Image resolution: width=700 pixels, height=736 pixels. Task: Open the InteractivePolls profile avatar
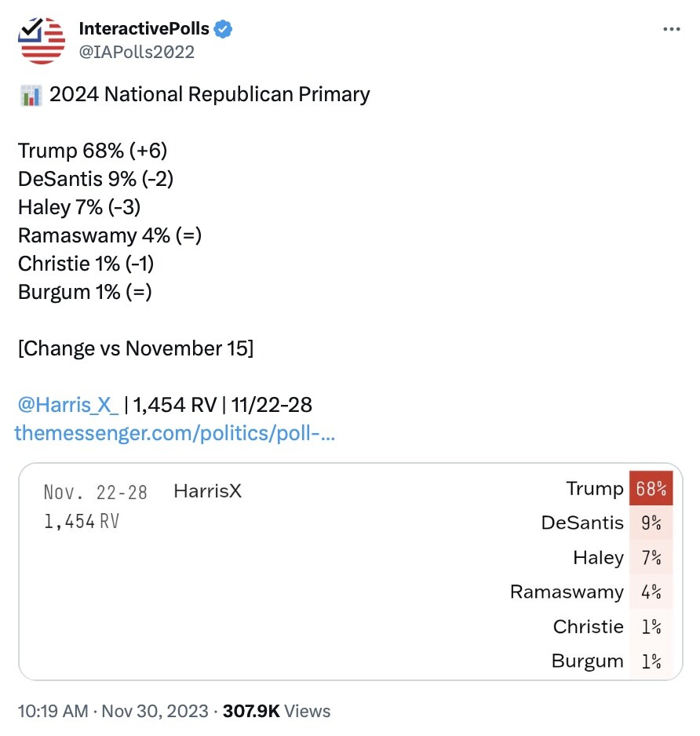pos(42,41)
